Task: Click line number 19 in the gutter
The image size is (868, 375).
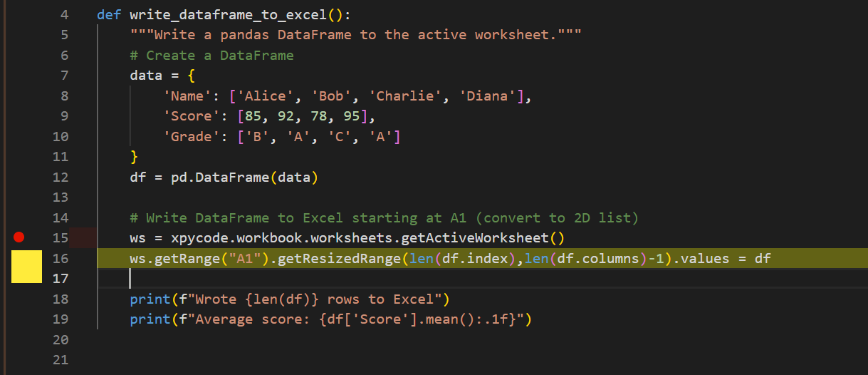Action: [x=61, y=319]
